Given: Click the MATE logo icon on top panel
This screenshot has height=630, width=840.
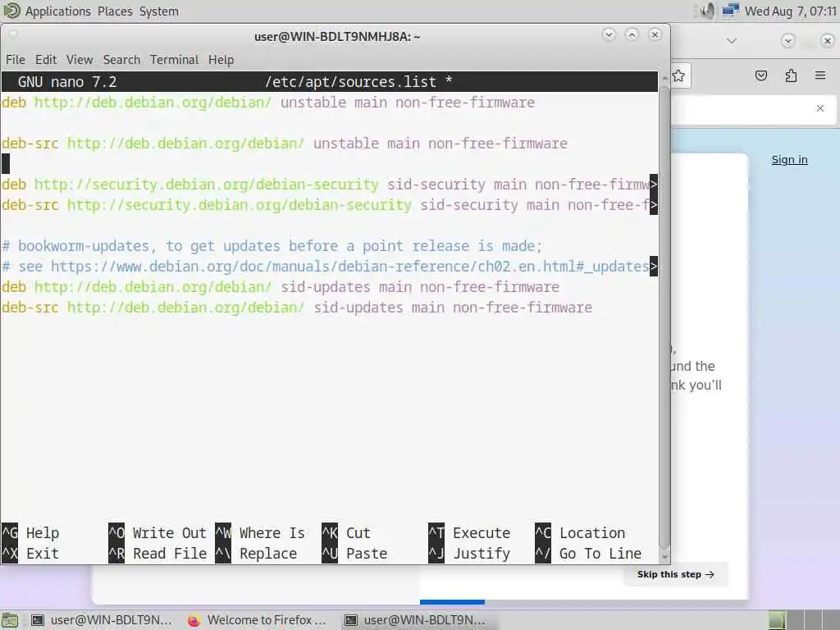Looking at the screenshot, I should pyautogui.click(x=11, y=11).
